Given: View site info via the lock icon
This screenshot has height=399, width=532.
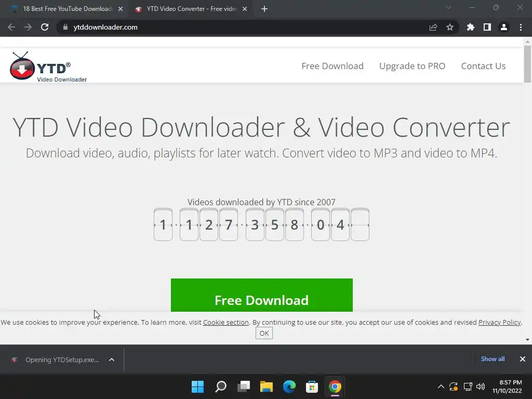Looking at the screenshot, I should click(x=65, y=27).
